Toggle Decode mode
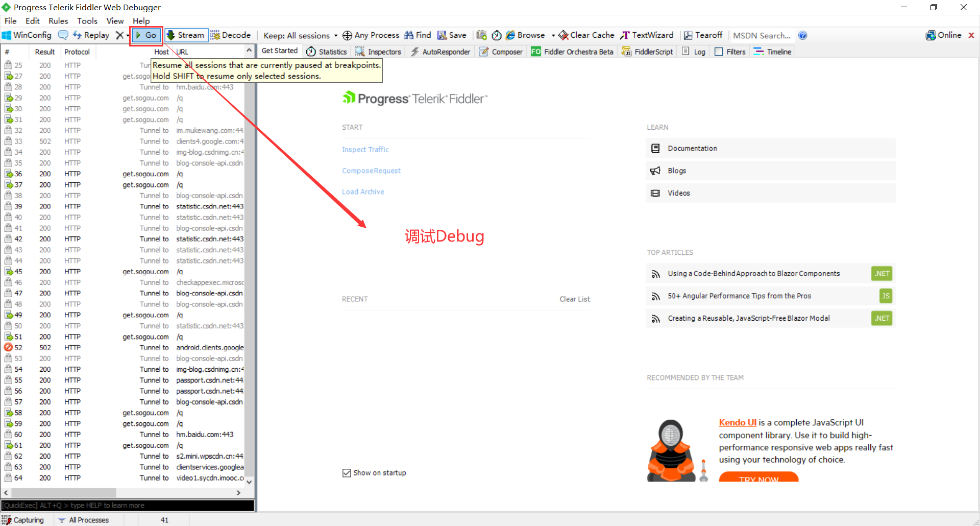Screen dimensions: 980x526 231,35
